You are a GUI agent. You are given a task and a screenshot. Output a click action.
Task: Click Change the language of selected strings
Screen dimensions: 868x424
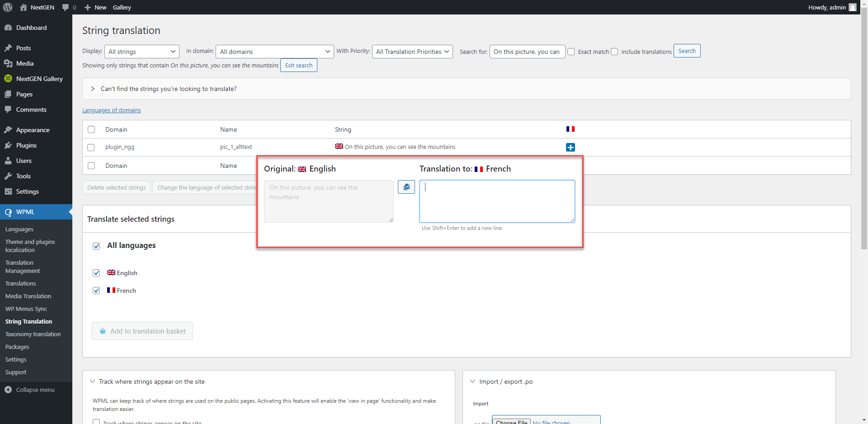point(205,187)
